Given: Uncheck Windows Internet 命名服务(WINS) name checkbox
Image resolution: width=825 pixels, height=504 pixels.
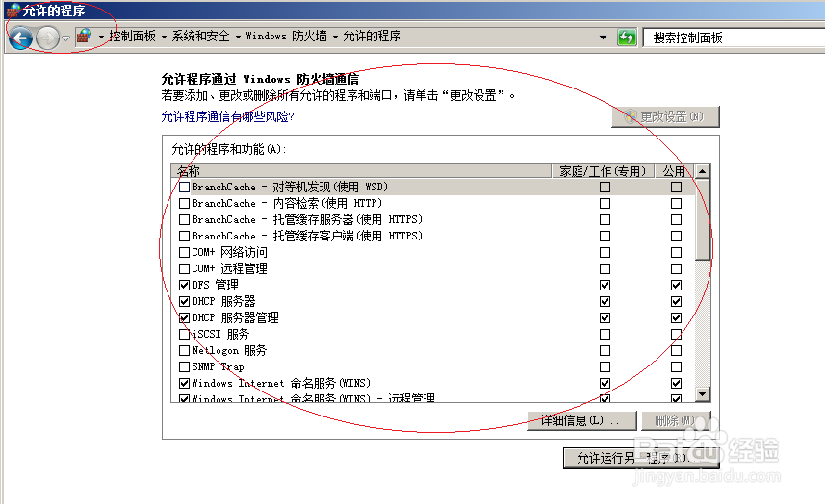Looking at the screenshot, I should (184, 383).
